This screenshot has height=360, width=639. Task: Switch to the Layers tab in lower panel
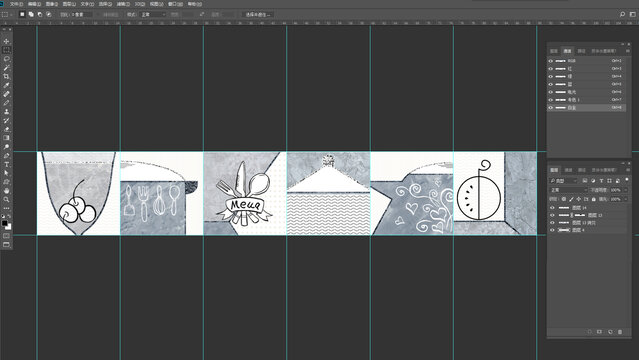[x=554, y=170]
